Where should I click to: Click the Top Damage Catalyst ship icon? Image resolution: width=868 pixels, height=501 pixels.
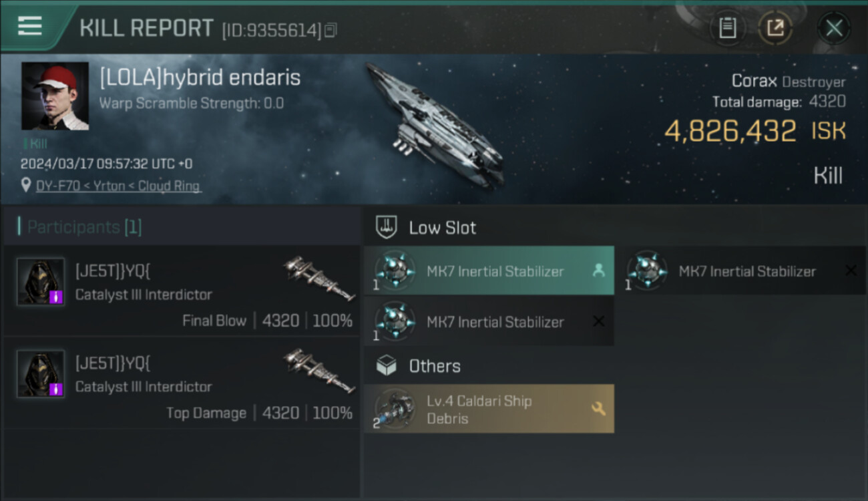click(319, 369)
